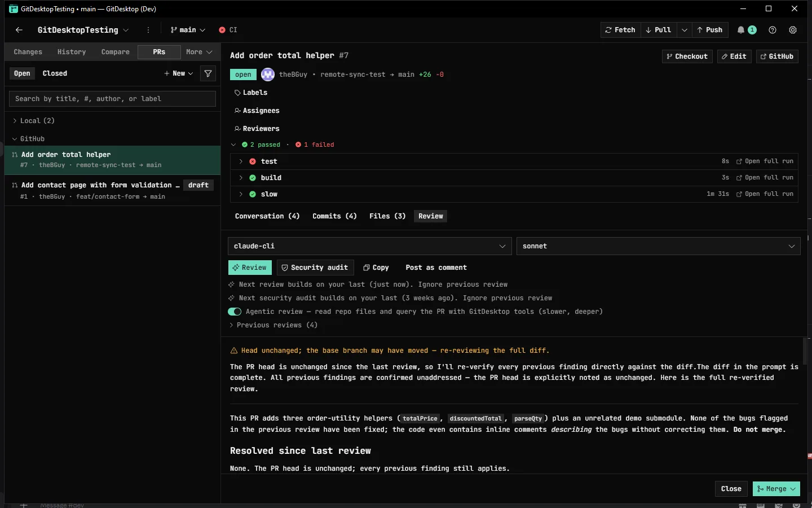This screenshot has width=812, height=508.
Task: Open full run for build check
Action: point(765,178)
